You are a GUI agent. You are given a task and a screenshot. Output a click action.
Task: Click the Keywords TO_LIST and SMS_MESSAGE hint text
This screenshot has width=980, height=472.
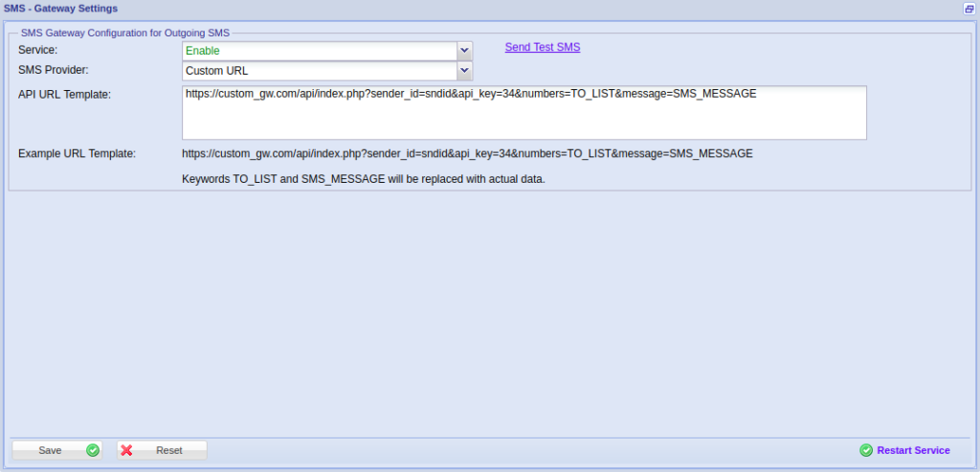pos(363,179)
